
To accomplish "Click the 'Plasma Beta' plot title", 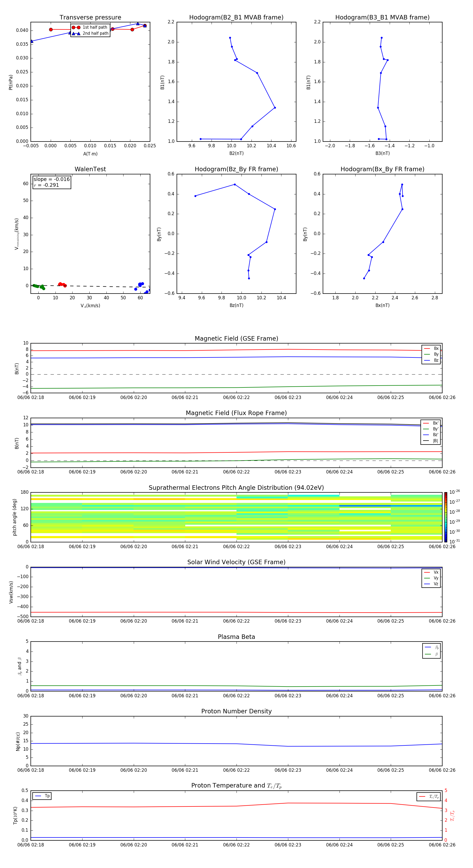I will (x=236, y=637).
